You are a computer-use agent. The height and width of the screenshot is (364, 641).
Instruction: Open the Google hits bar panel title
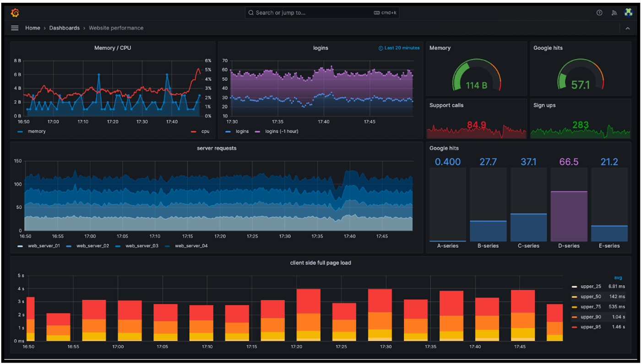point(444,148)
